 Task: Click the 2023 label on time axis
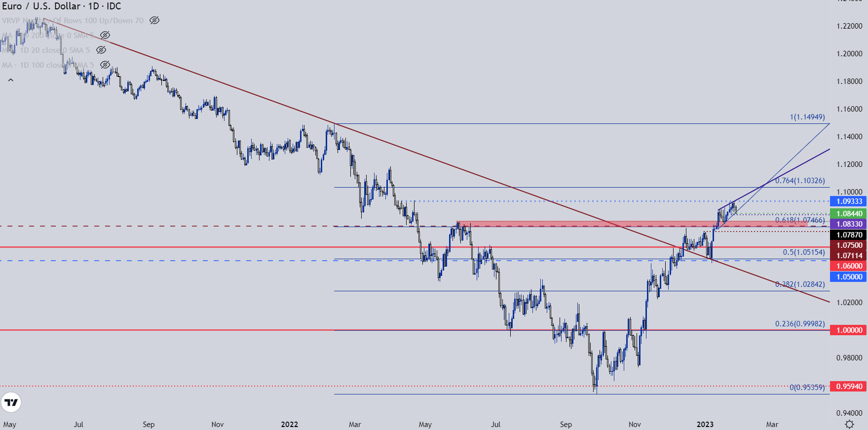pyautogui.click(x=705, y=425)
